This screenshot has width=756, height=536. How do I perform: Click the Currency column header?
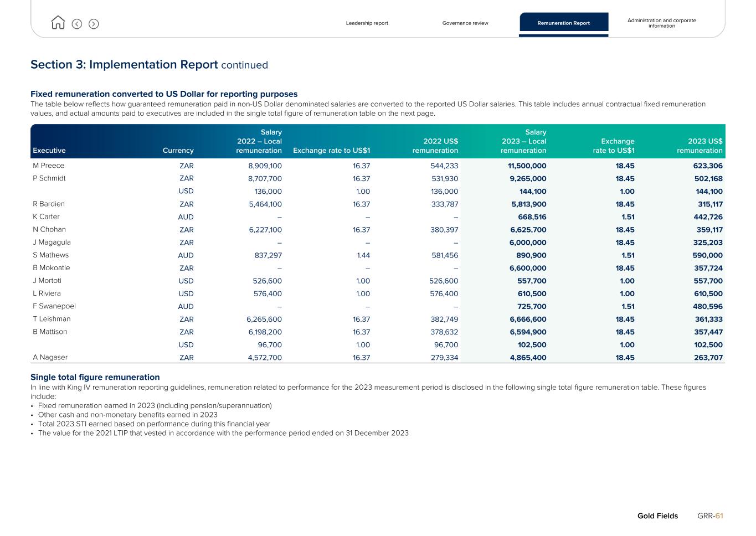tap(178, 151)
